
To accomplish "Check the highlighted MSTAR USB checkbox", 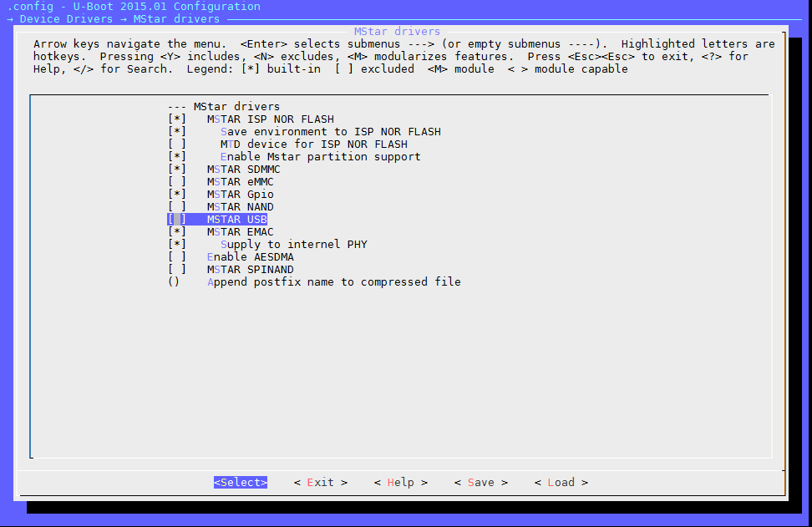I will tap(176, 220).
